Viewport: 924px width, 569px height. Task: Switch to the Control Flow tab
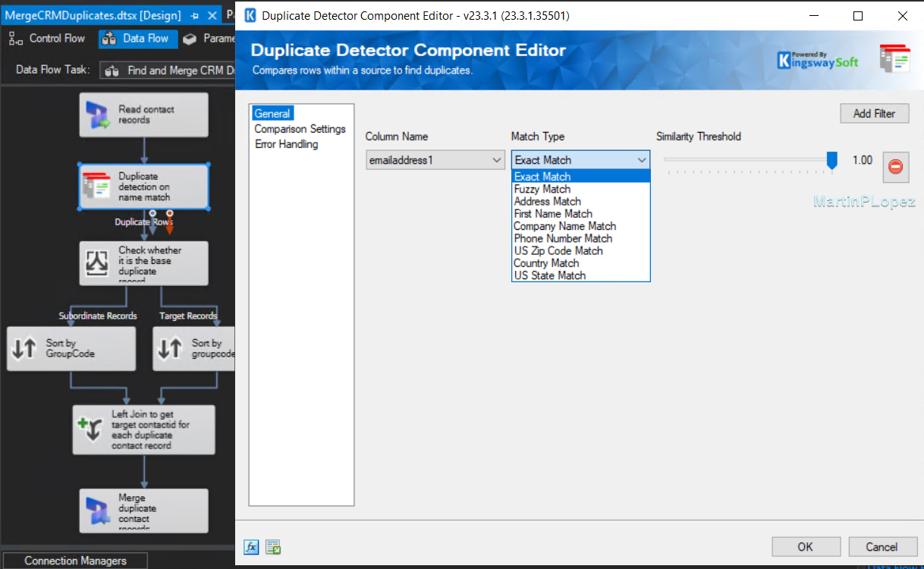tap(49, 39)
